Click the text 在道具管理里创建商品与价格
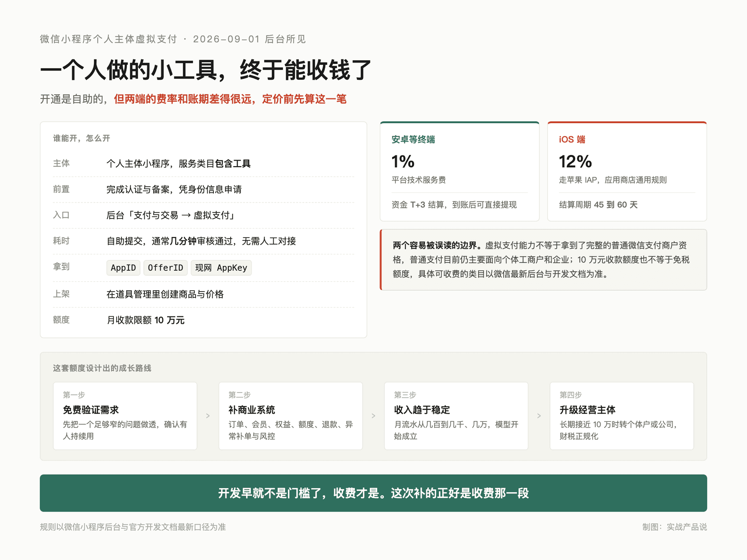Screen dimensions: 747x560 tap(165, 294)
